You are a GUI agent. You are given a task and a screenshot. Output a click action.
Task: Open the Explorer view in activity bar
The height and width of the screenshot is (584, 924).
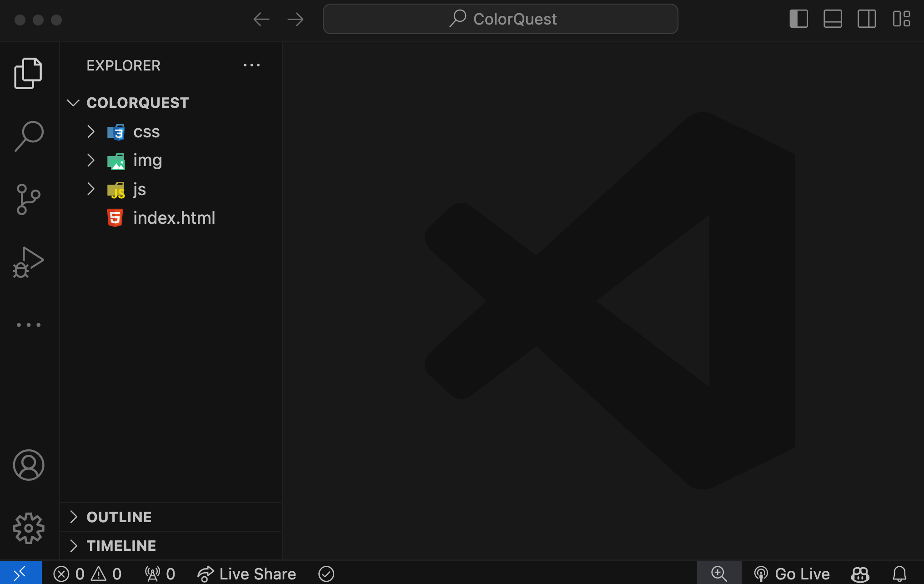click(28, 73)
